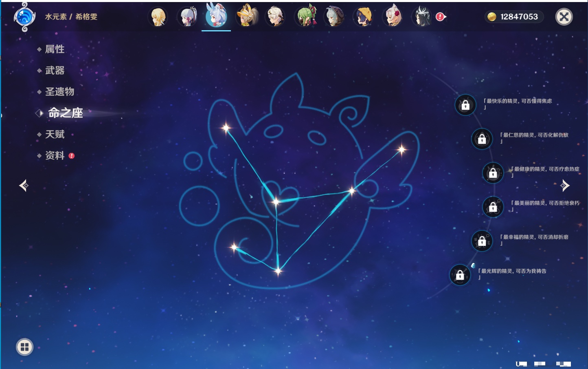Pick the blue-haired character in yellow beanie

point(364,17)
